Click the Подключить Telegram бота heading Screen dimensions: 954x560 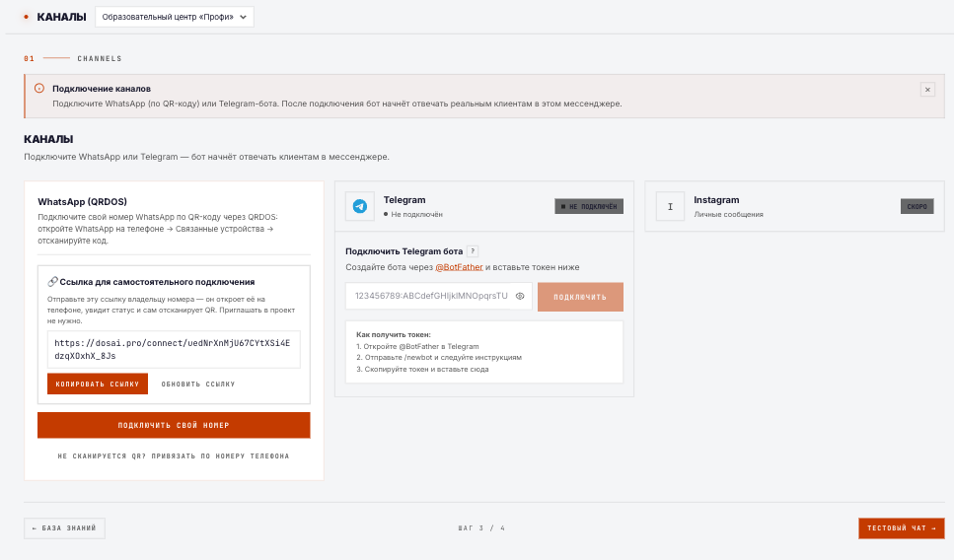[404, 251]
